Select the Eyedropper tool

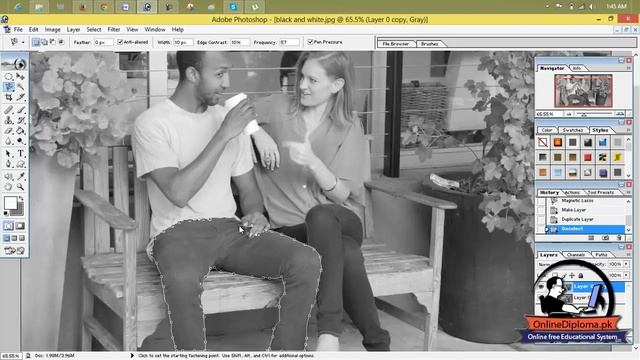coord(20,176)
